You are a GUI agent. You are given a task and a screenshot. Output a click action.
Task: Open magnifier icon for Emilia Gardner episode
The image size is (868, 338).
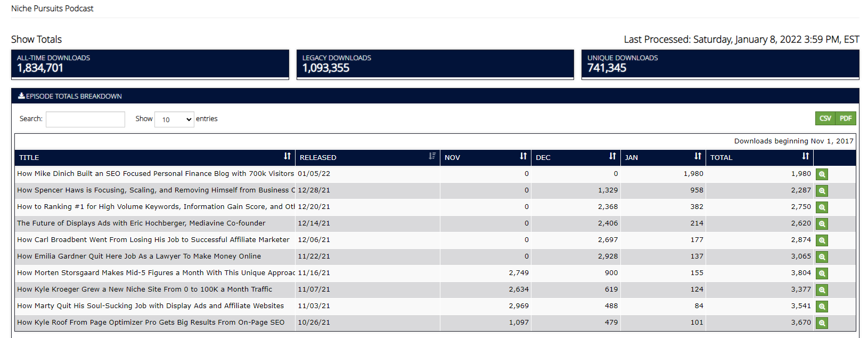click(x=822, y=257)
